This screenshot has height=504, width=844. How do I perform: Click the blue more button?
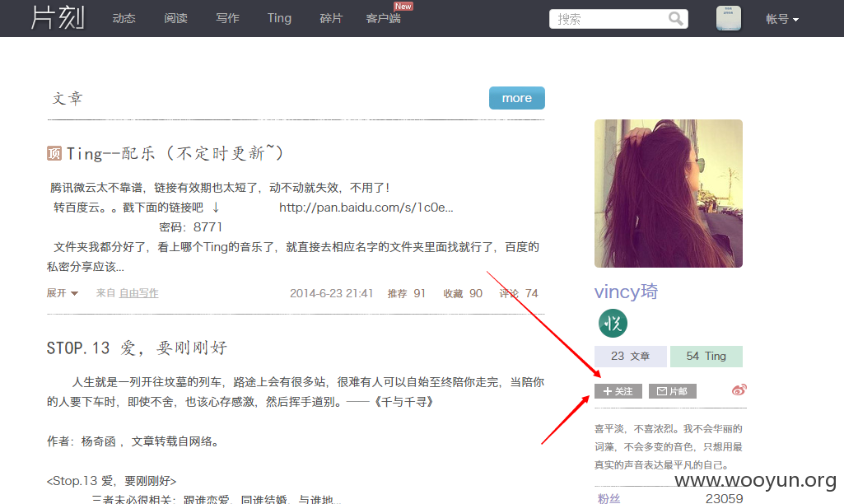(517, 98)
